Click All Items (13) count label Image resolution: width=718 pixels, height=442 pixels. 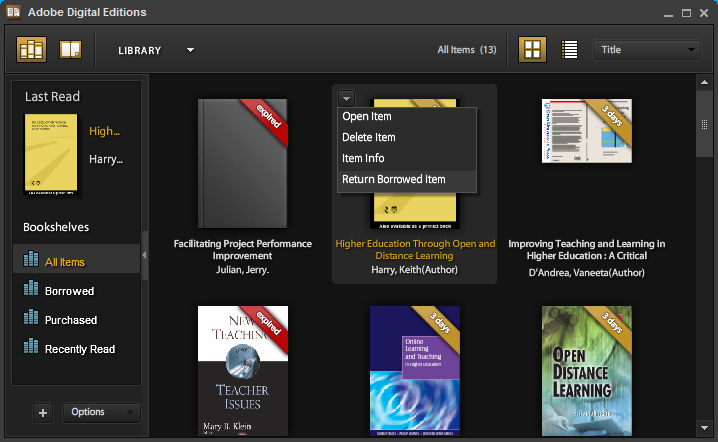click(467, 50)
